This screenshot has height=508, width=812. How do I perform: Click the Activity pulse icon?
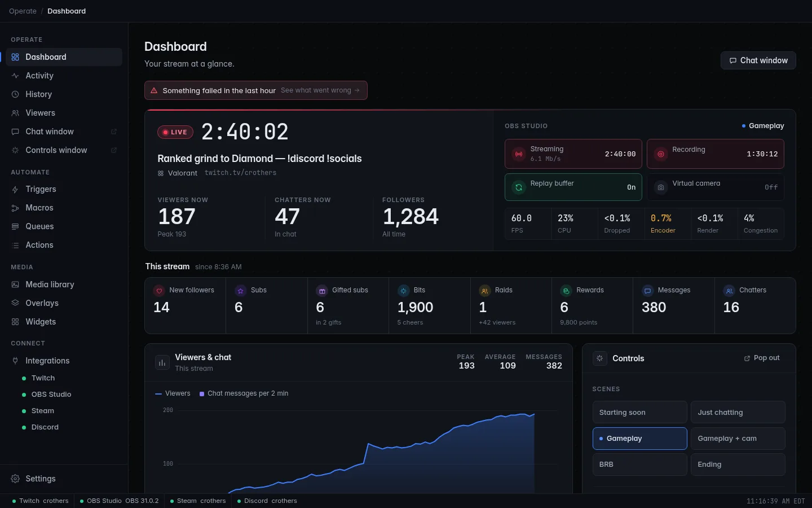15,76
